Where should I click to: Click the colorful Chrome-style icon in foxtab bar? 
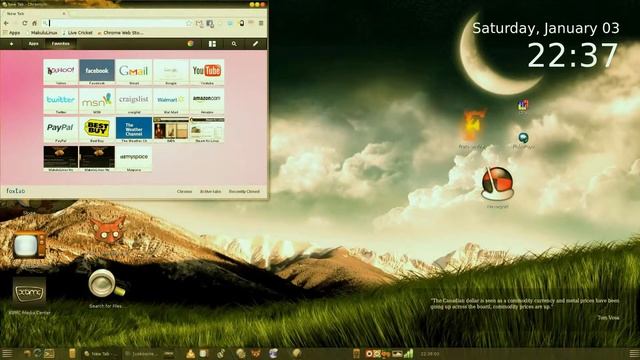click(191, 44)
